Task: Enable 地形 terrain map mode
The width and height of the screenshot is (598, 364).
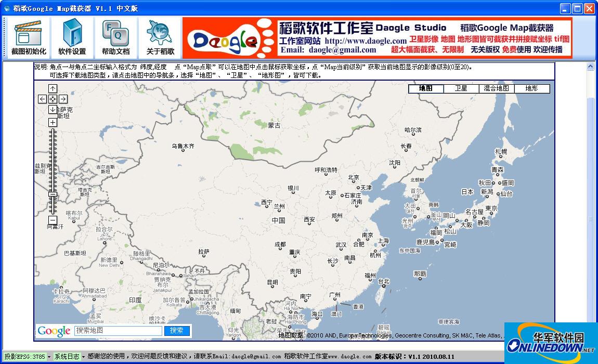Action: tap(532, 88)
